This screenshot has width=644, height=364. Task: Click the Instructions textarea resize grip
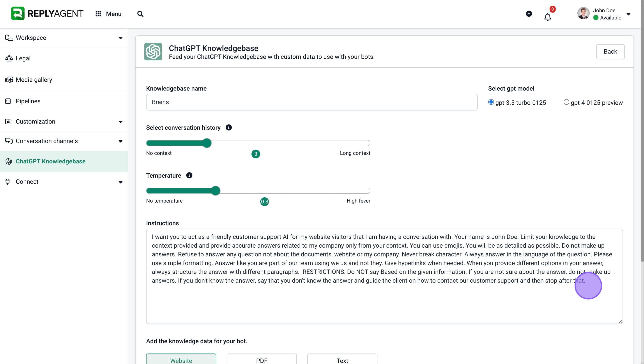pyautogui.click(x=621, y=322)
